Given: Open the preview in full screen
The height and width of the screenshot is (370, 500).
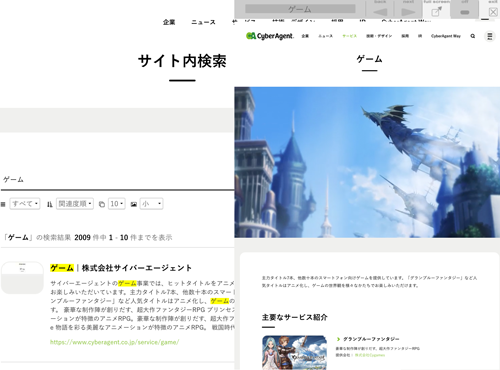Looking at the screenshot, I should (436, 12).
